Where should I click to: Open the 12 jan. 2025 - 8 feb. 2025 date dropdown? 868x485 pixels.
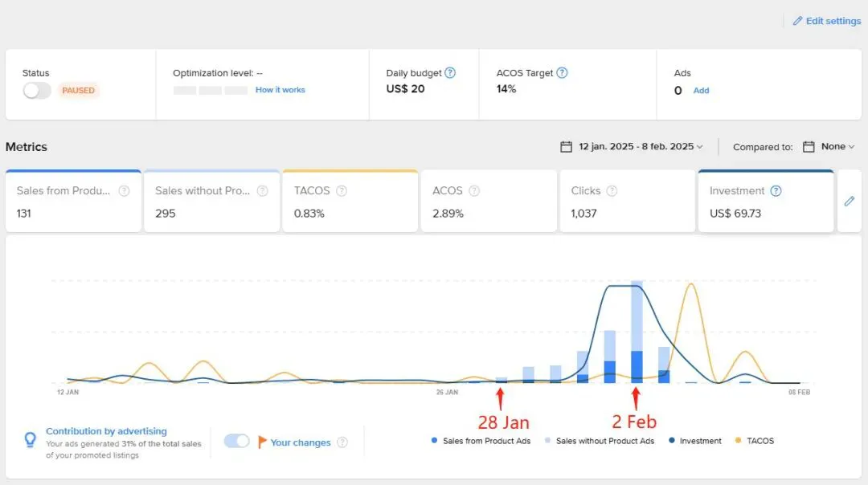[x=641, y=147]
